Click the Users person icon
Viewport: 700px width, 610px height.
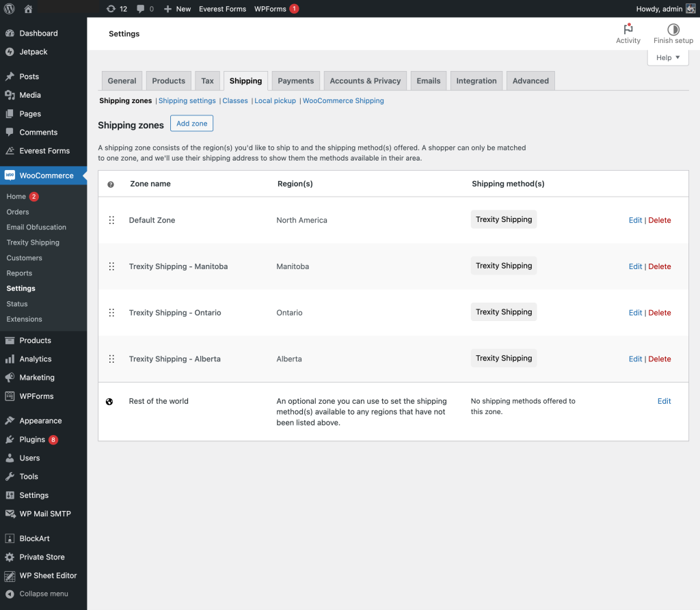10,458
